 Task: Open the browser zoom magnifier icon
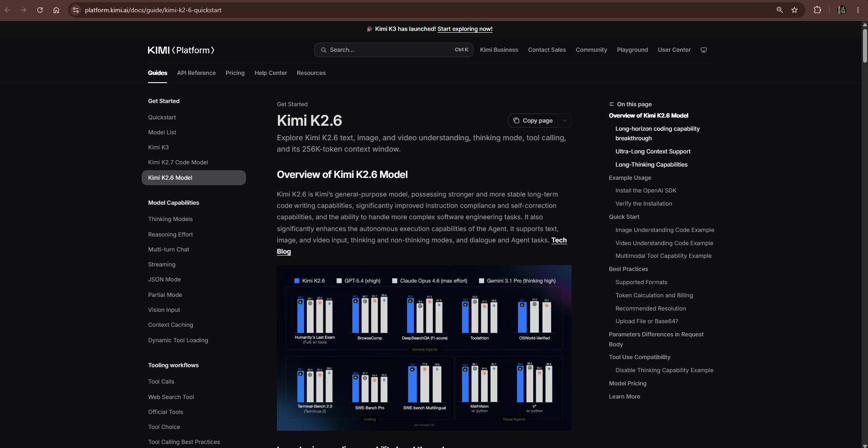coord(780,10)
